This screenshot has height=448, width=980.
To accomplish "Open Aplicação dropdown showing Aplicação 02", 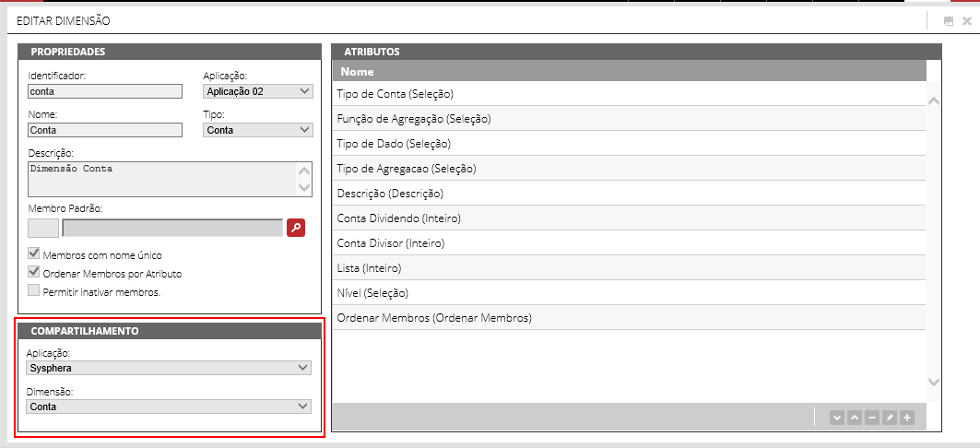I will click(x=258, y=91).
